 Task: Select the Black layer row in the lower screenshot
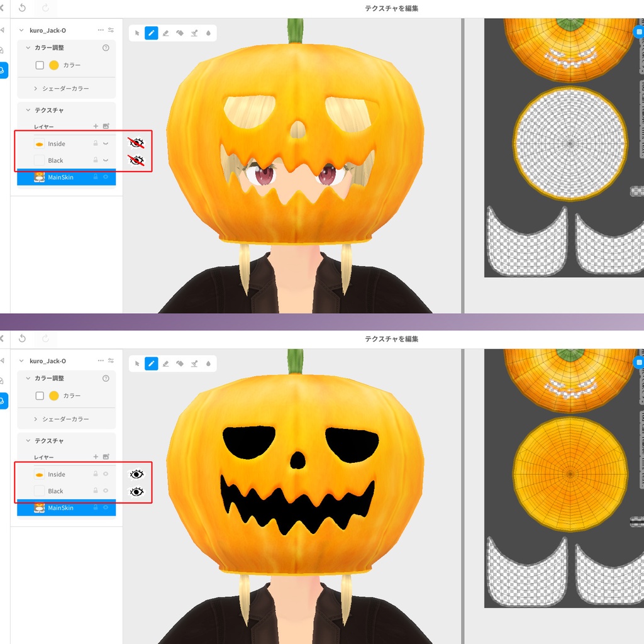67,491
